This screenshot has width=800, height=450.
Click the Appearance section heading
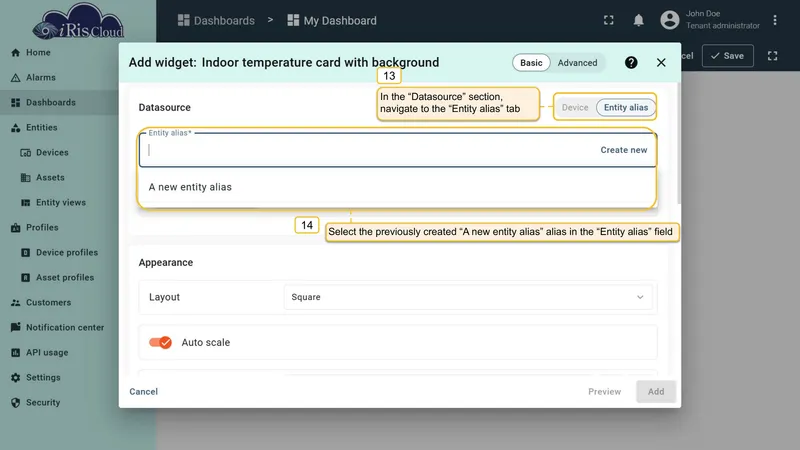(x=166, y=262)
